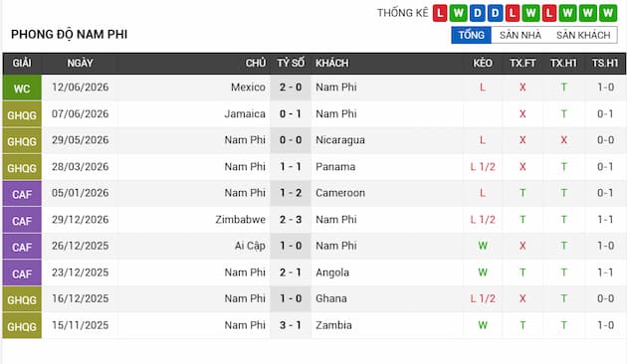
Task: Click the KÈO column header
Action: 483,63
